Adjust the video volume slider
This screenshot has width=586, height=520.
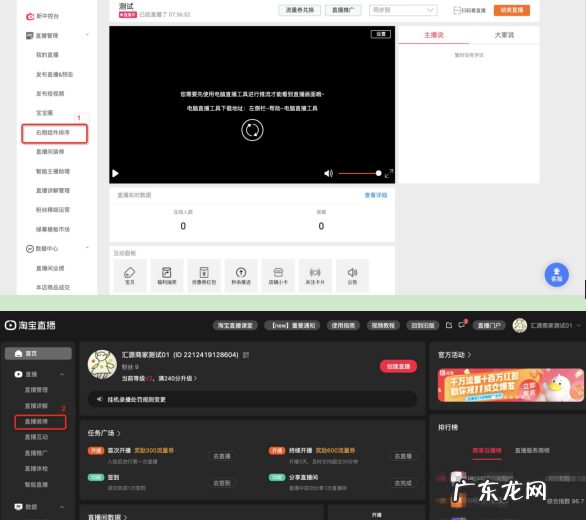pos(360,173)
